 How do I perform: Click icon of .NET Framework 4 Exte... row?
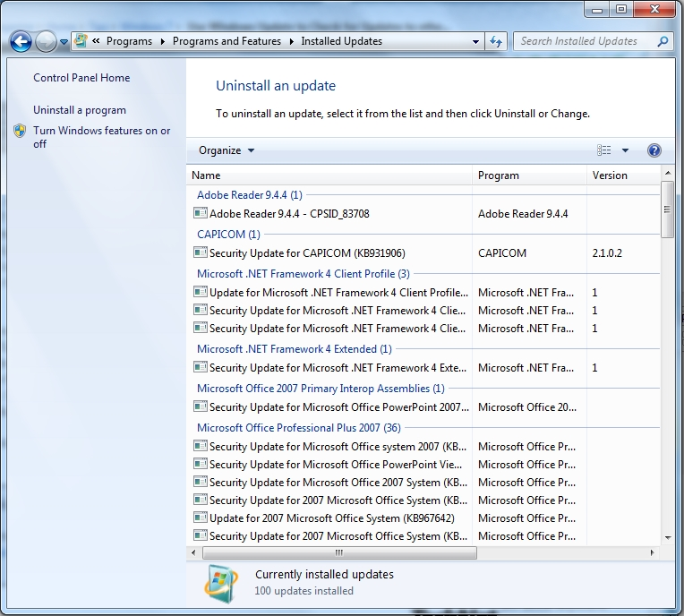(201, 367)
